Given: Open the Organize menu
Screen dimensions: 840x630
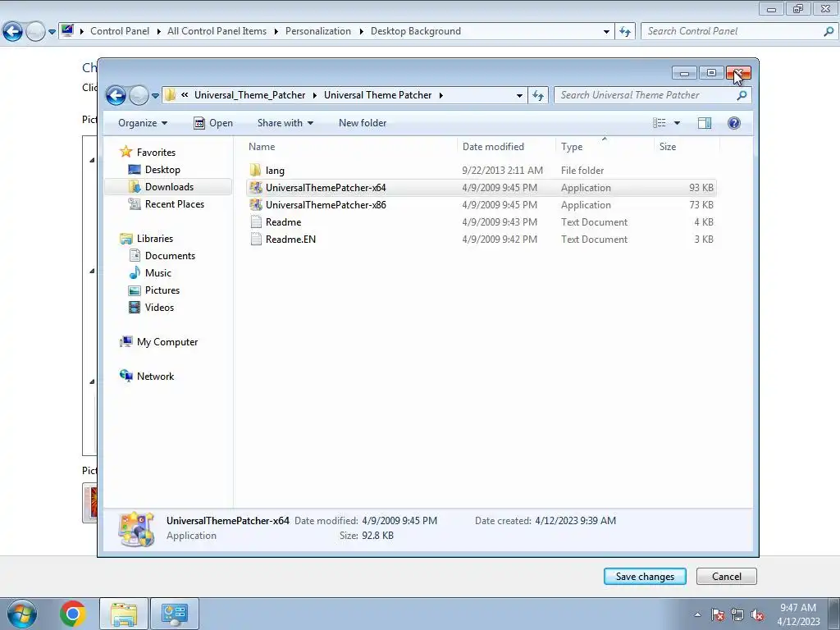Looking at the screenshot, I should click(143, 123).
